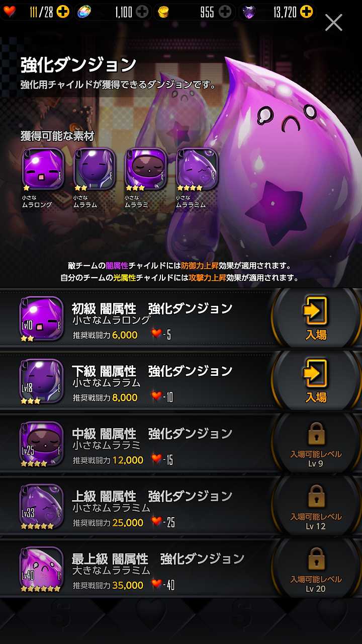Tap the plus beside 1,100 crystals
The width and height of the screenshot is (362, 644).
142,12
